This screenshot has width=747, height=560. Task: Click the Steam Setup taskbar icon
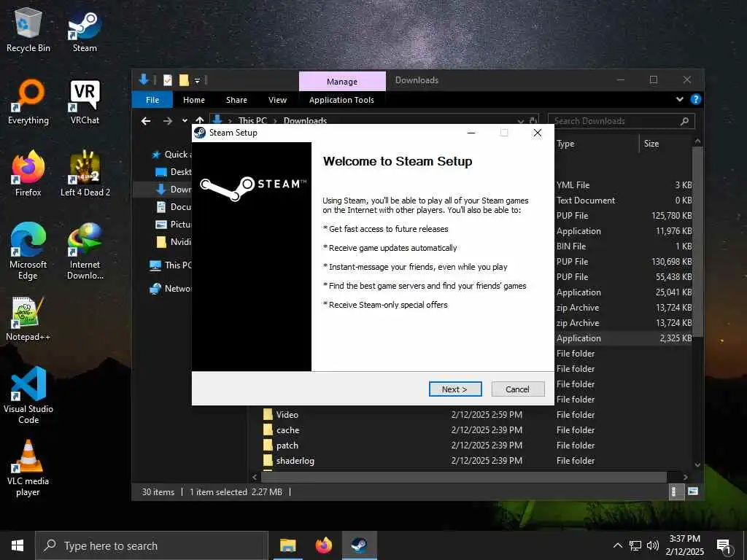pos(359,545)
